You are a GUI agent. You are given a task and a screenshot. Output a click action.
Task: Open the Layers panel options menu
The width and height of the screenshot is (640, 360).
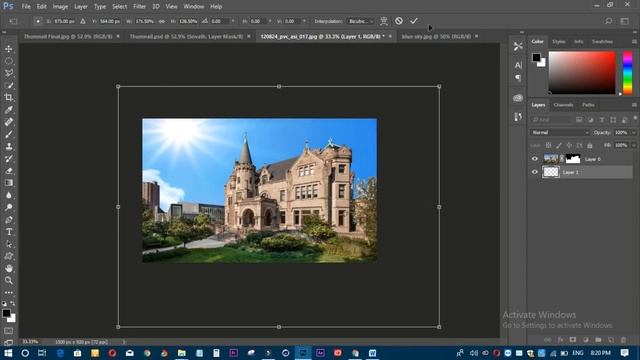click(634, 105)
